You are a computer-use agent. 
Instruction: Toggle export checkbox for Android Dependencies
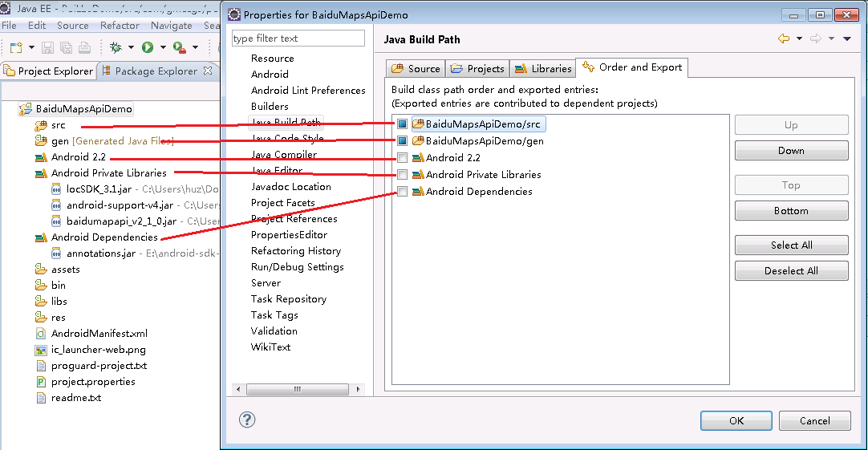(x=403, y=192)
